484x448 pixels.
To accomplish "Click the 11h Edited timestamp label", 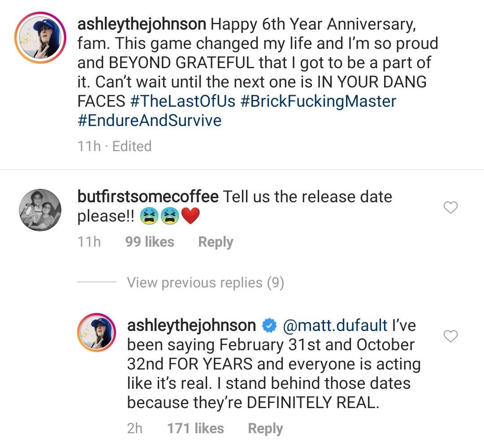I will (114, 146).
